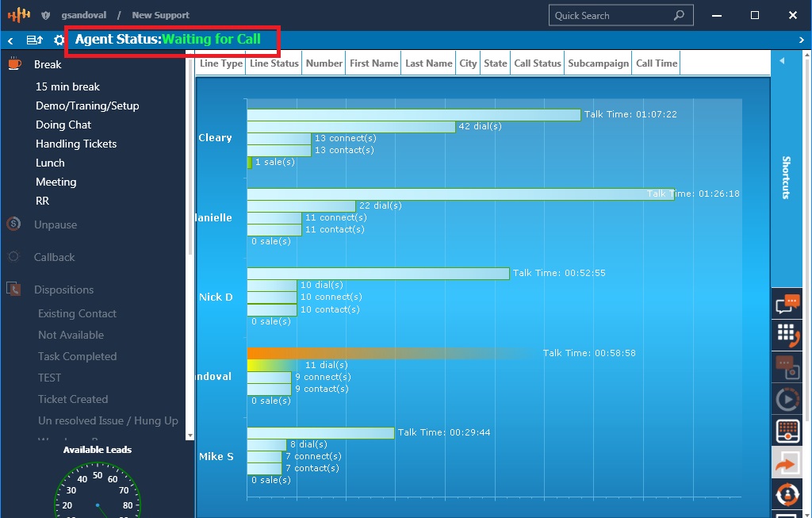
Task: Click the City column header
Action: [x=468, y=63]
